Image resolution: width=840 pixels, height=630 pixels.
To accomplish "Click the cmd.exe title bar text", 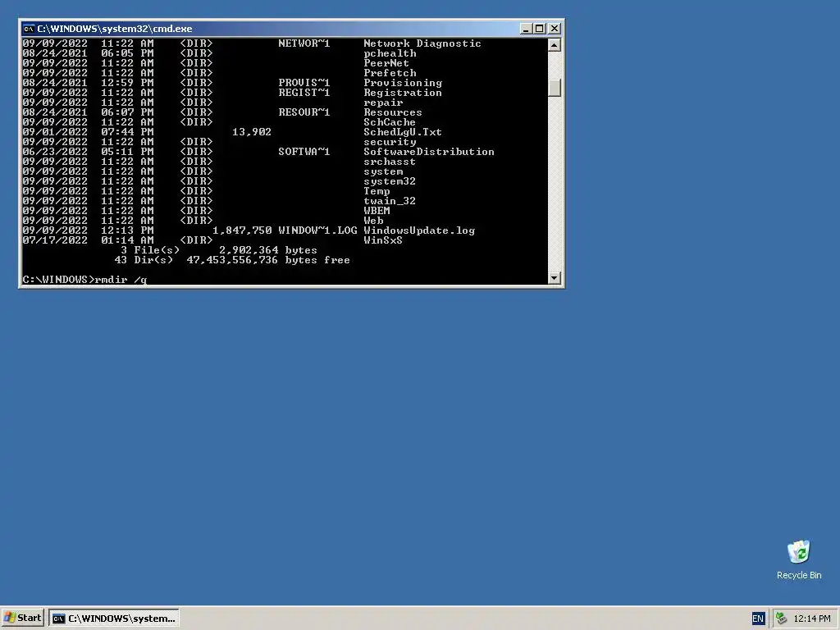I will [115, 29].
